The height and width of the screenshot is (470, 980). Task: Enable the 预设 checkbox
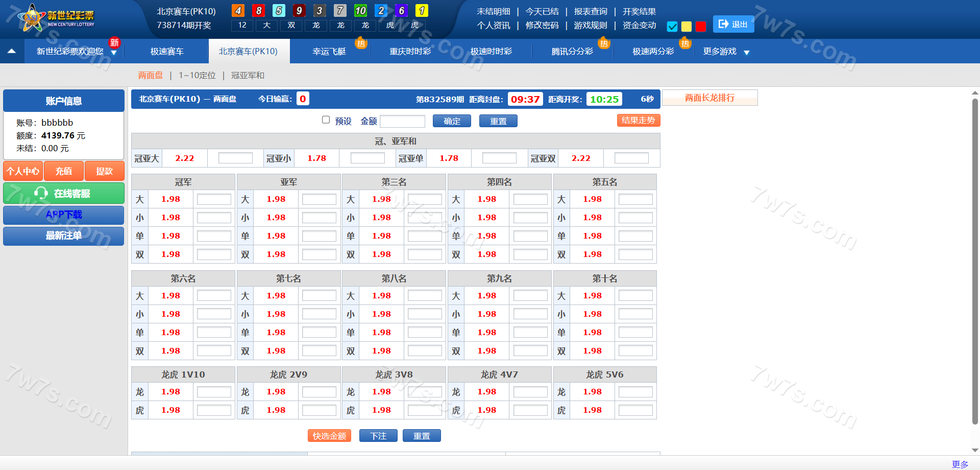tap(326, 120)
